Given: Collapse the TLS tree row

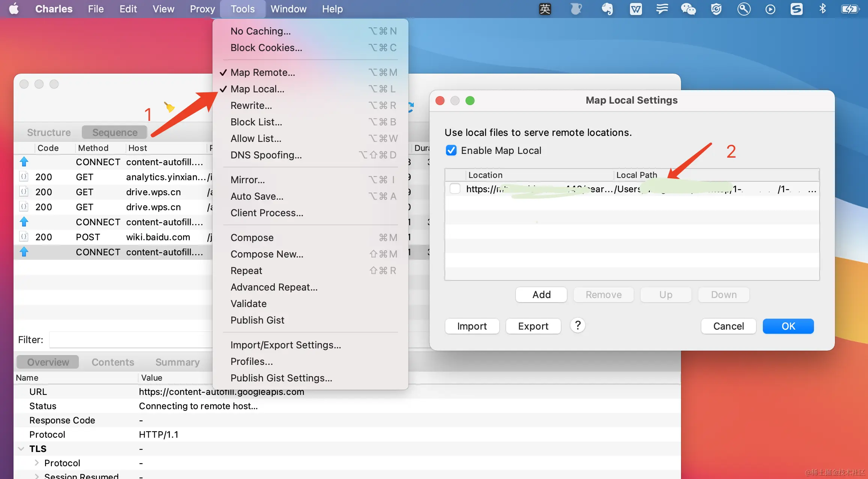Looking at the screenshot, I should coord(21,449).
